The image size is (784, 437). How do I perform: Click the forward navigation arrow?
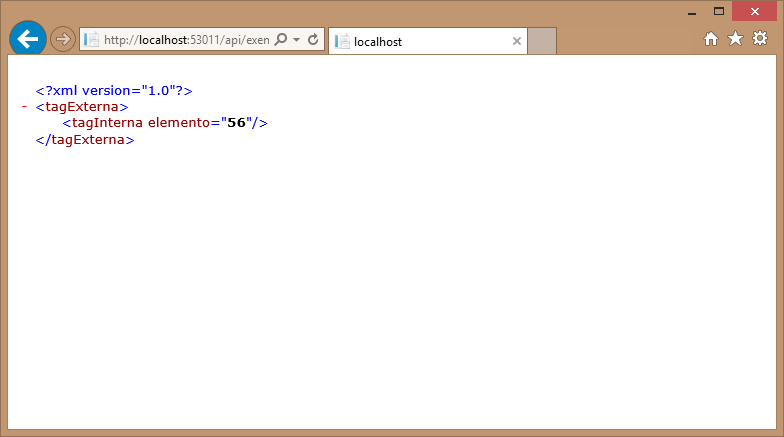tap(63, 39)
